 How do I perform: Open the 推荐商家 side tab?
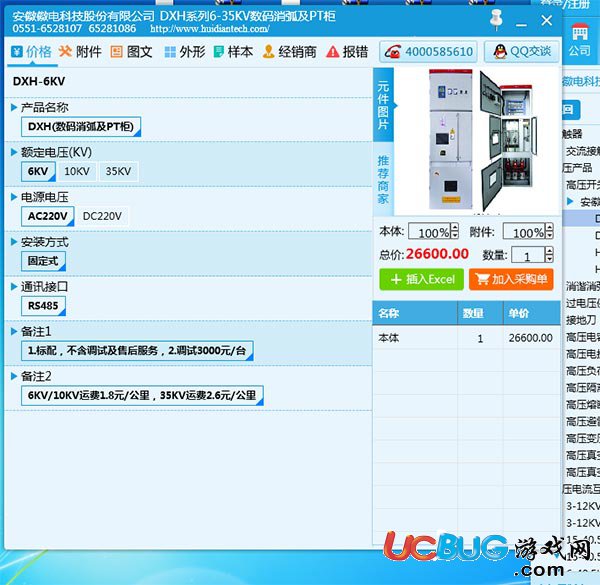coord(383,179)
